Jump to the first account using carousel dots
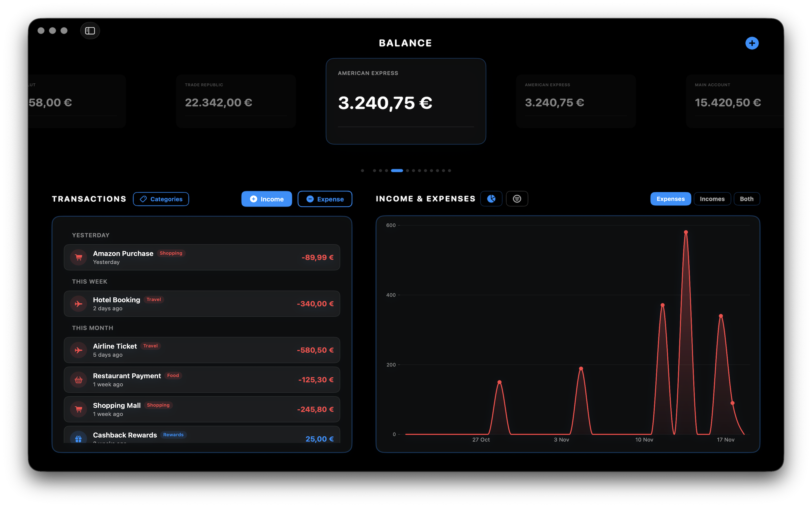The image size is (812, 507). 362,170
